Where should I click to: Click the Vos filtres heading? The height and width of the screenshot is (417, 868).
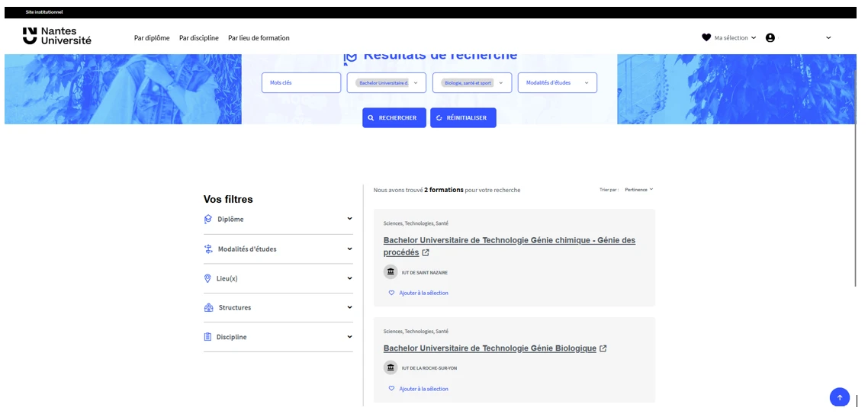click(x=228, y=199)
